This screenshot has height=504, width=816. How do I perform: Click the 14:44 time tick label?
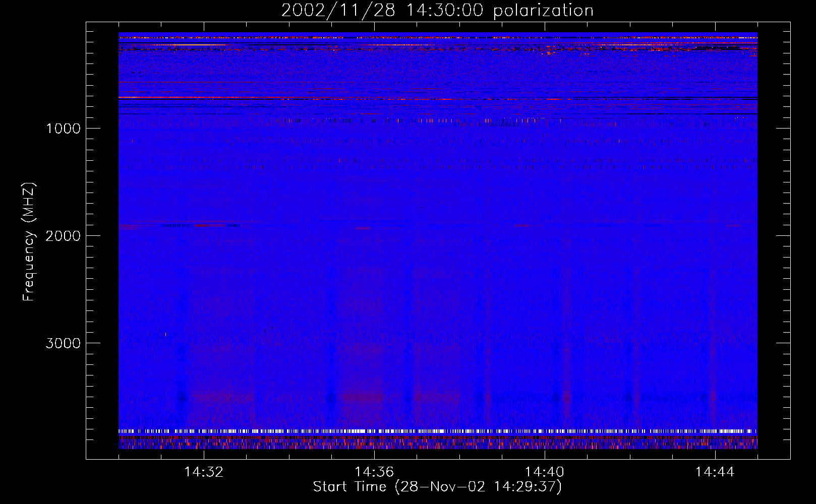(715, 472)
